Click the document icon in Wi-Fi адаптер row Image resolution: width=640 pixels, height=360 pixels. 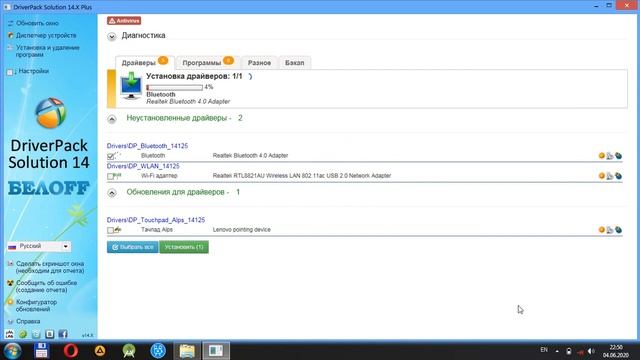click(x=610, y=176)
